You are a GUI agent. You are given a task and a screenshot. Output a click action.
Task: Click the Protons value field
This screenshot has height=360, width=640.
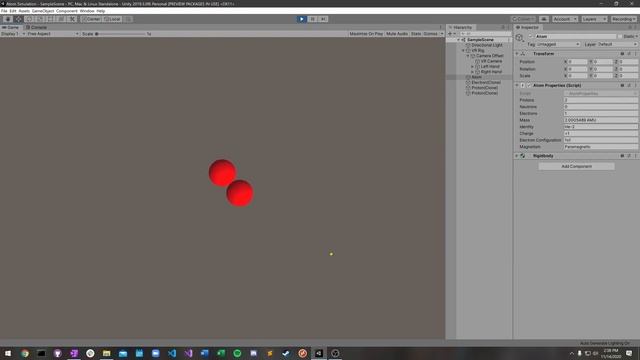point(600,100)
